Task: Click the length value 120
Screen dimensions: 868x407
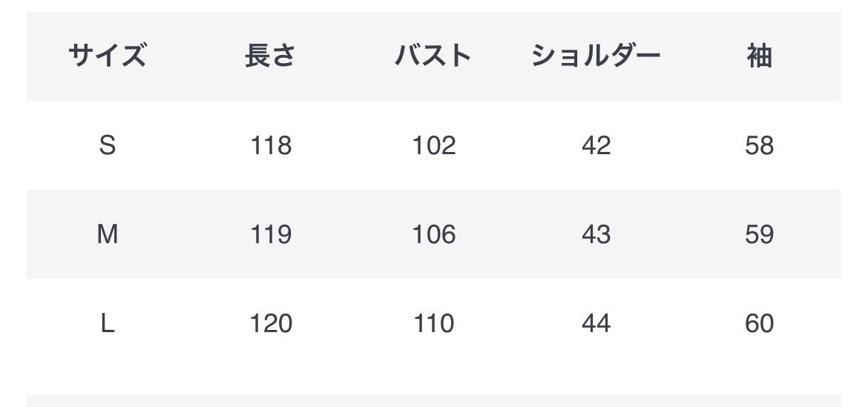Action: [271, 323]
